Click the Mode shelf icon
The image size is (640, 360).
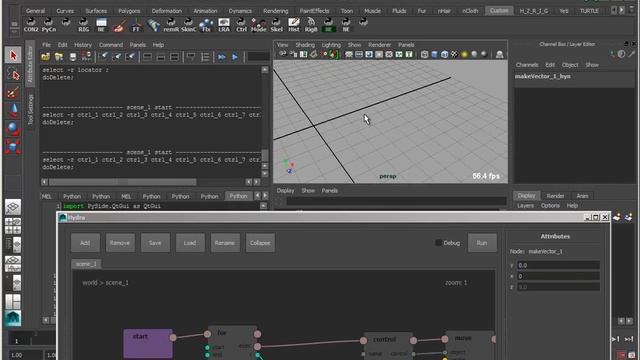pos(259,25)
